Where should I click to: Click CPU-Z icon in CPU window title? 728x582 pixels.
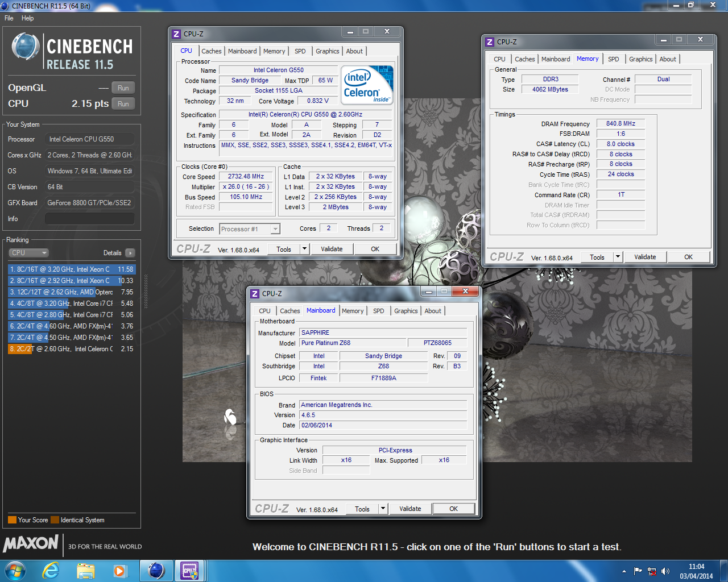[176, 34]
